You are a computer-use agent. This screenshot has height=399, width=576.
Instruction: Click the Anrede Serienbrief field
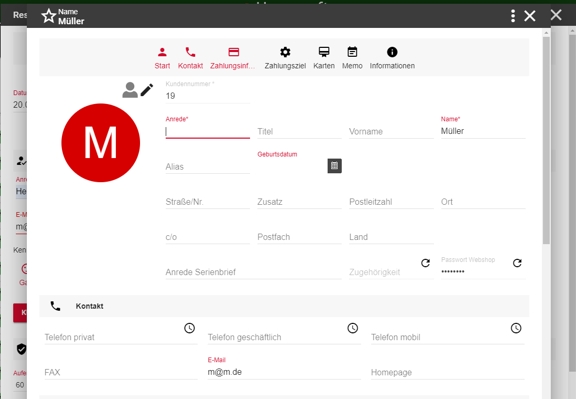[x=253, y=272]
